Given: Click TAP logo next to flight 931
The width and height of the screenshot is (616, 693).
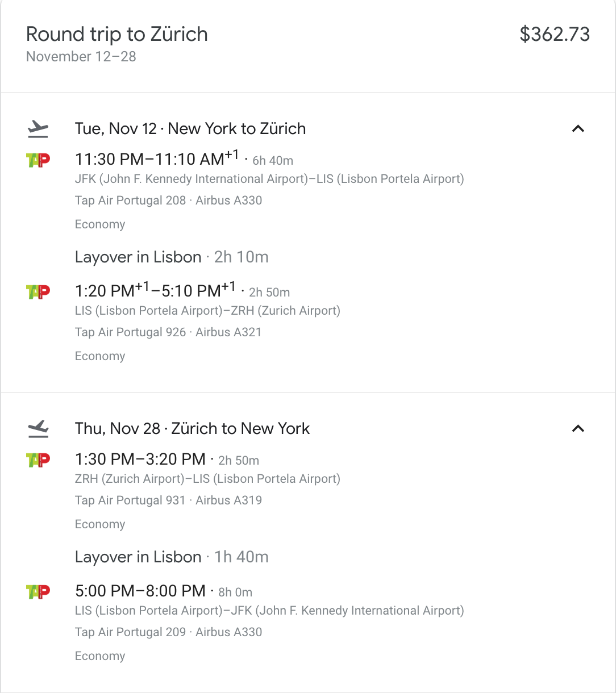Looking at the screenshot, I should pyautogui.click(x=38, y=460).
